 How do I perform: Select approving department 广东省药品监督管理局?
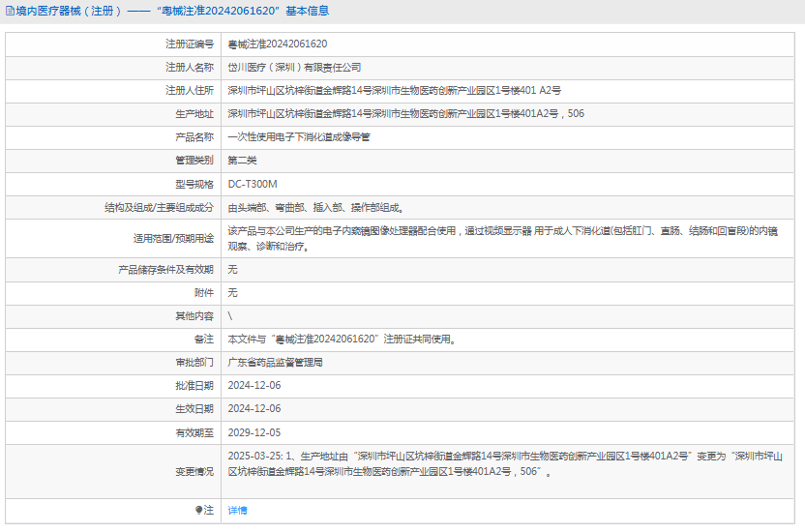click(275, 362)
